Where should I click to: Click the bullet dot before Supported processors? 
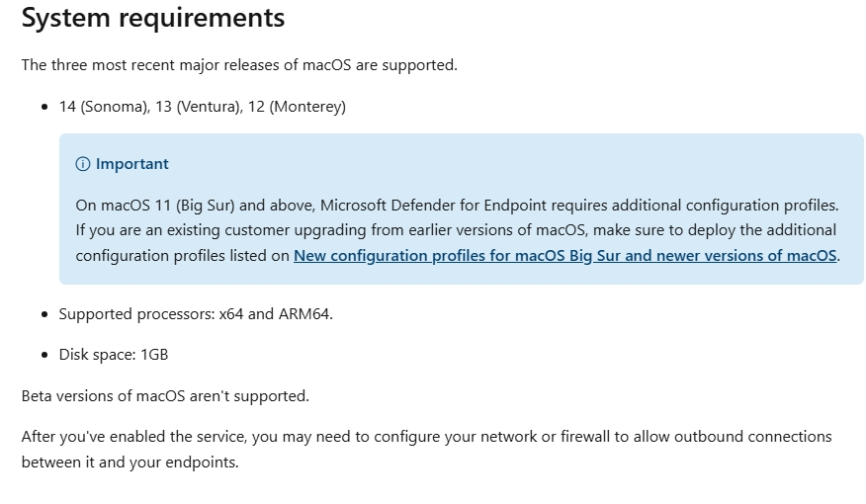point(44,314)
